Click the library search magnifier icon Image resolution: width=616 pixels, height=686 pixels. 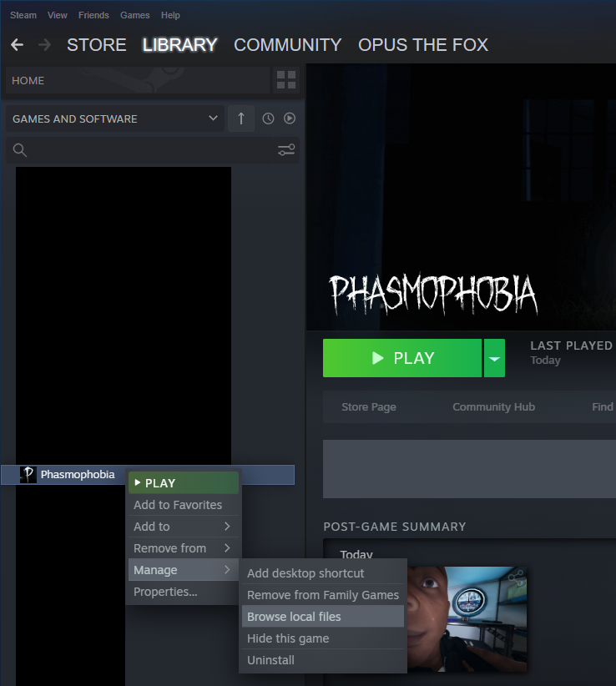click(x=20, y=150)
